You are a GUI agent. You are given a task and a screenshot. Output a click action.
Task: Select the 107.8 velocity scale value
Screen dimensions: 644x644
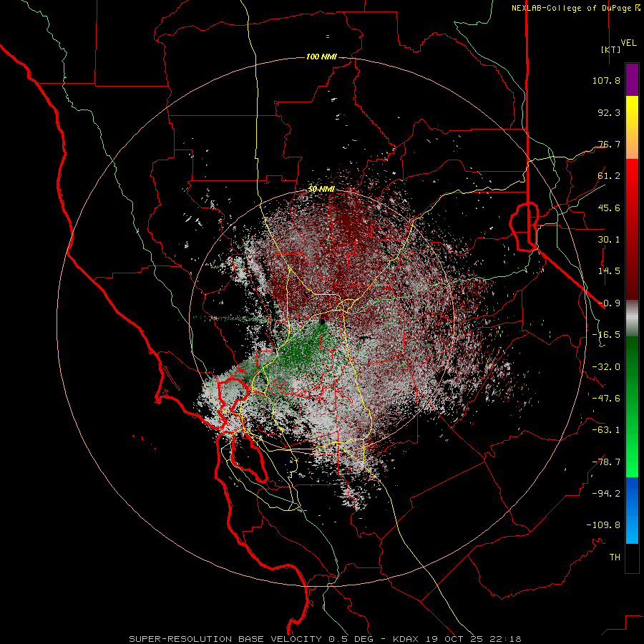606,80
